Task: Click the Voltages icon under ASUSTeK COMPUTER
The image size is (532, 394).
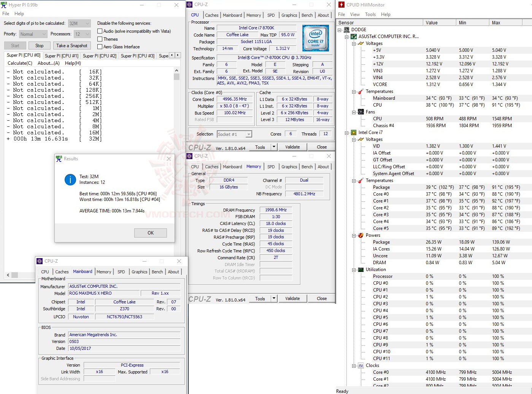Action: 361,43
